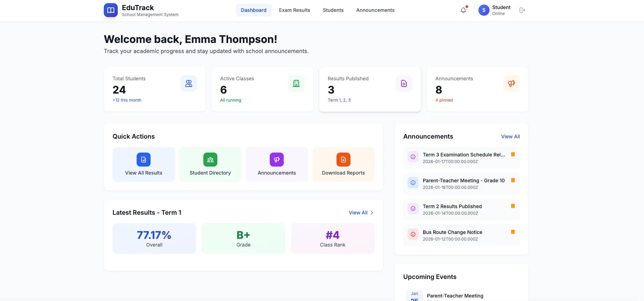Image resolution: width=644 pixels, height=301 pixels.
Task: Click pin marker on Bus Route Change Notice
Action: click(x=513, y=232)
